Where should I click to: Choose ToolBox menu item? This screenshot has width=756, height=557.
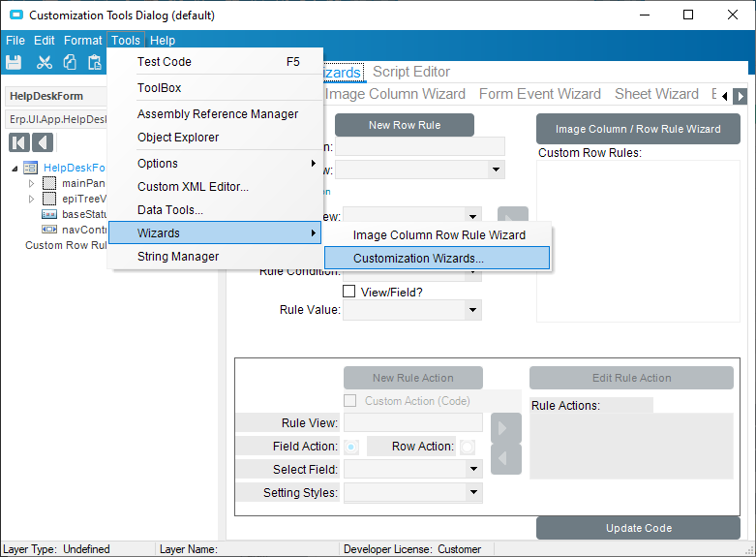tap(216, 88)
